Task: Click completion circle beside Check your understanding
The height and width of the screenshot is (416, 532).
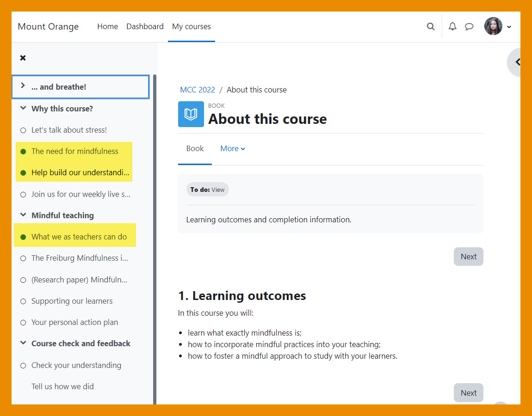Action: click(23, 366)
